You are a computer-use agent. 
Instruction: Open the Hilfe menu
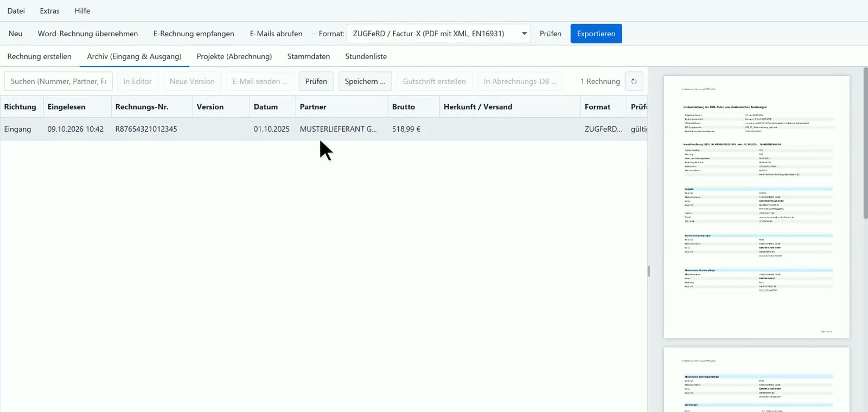click(82, 11)
